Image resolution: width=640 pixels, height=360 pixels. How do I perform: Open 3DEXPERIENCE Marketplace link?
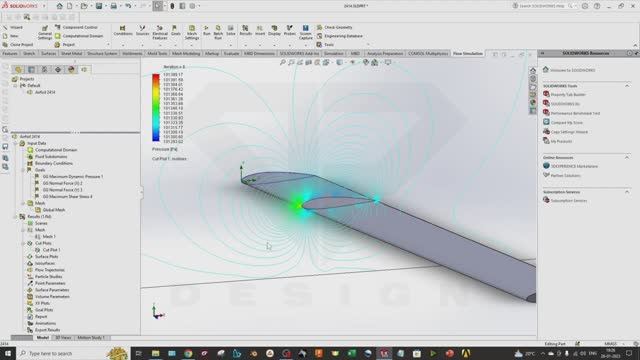coord(570,166)
